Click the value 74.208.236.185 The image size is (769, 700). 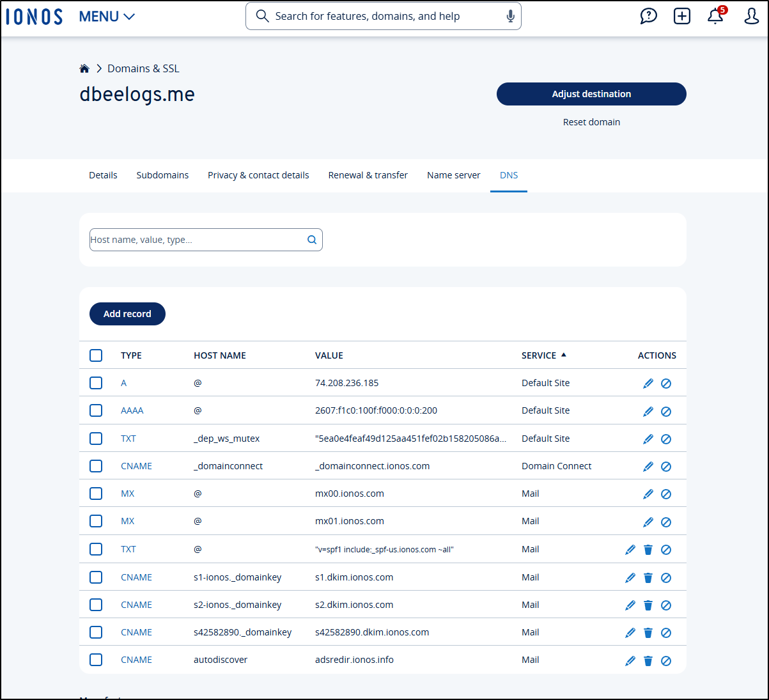click(x=347, y=383)
